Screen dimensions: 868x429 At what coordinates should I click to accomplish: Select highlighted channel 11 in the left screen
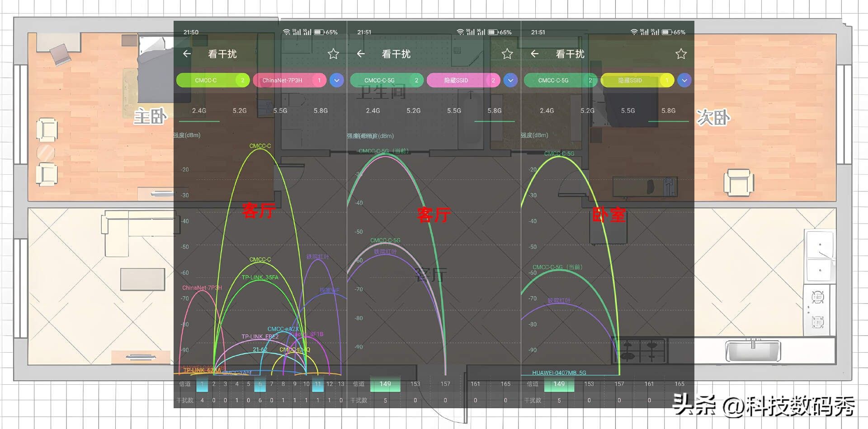[x=318, y=384]
